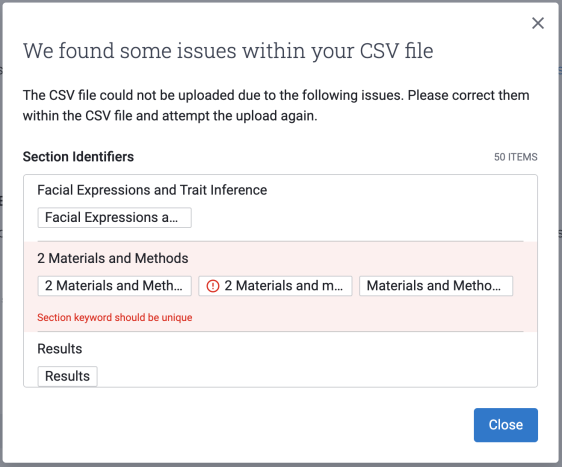Select the flagged '2 Materials and m…' chip
The height and width of the screenshot is (467, 562).
(275, 286)
